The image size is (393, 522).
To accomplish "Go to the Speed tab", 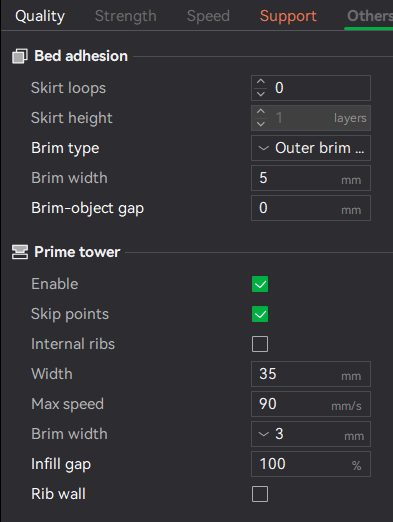I will (208, 16).
